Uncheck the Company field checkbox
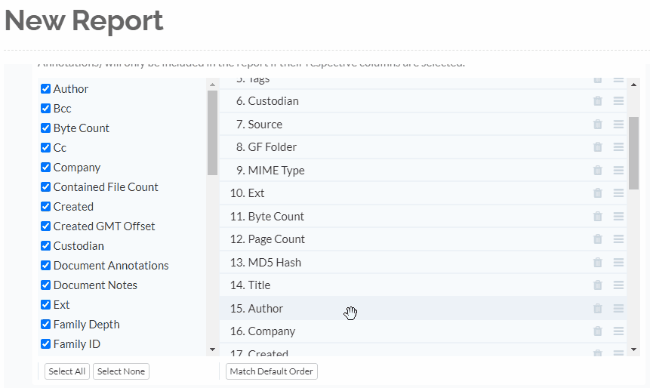The width and height of the screenshot is (650, 388). pos(46,167)
